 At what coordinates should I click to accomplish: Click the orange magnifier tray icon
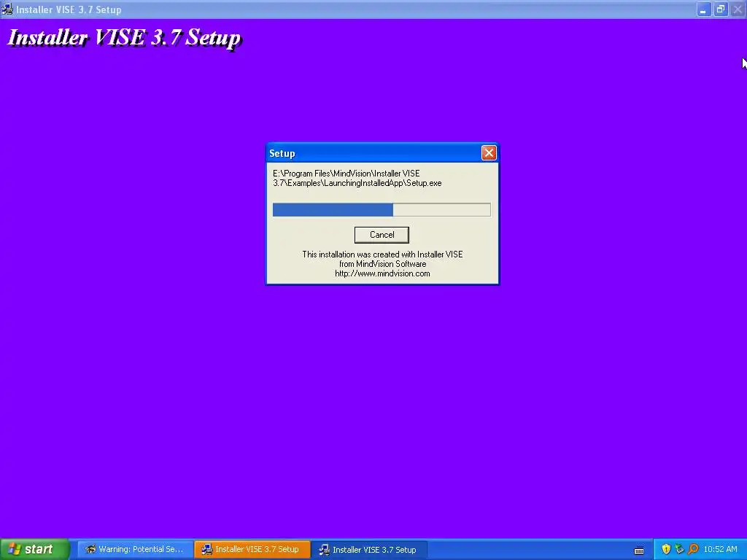click(693, 550)
